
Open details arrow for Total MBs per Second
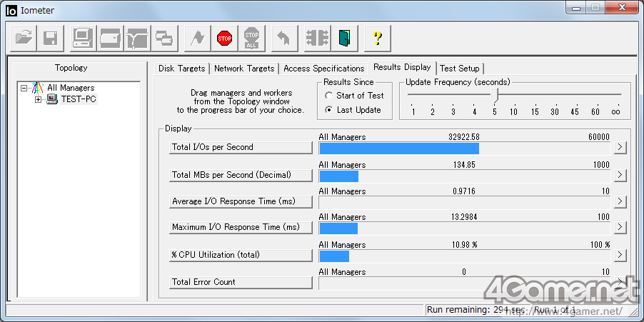point(620,176)
